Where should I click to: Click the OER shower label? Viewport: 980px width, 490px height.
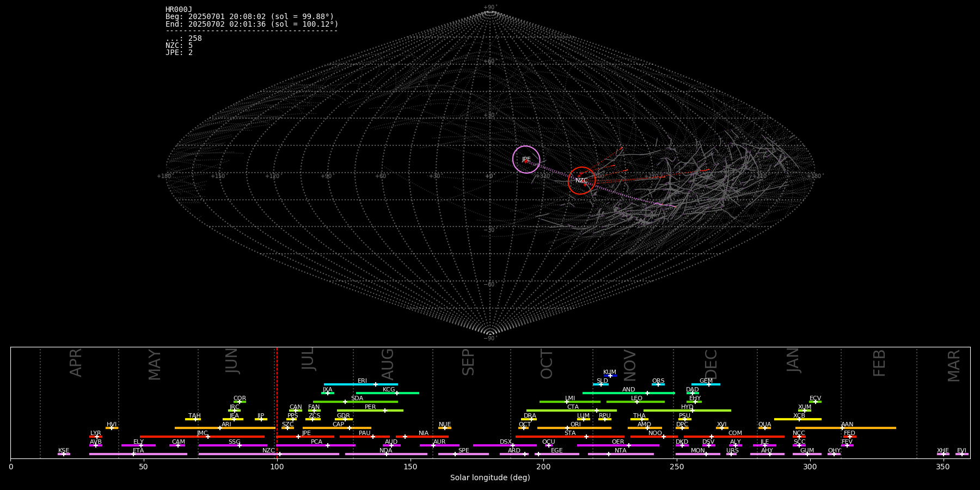click(x=618, y=442)
